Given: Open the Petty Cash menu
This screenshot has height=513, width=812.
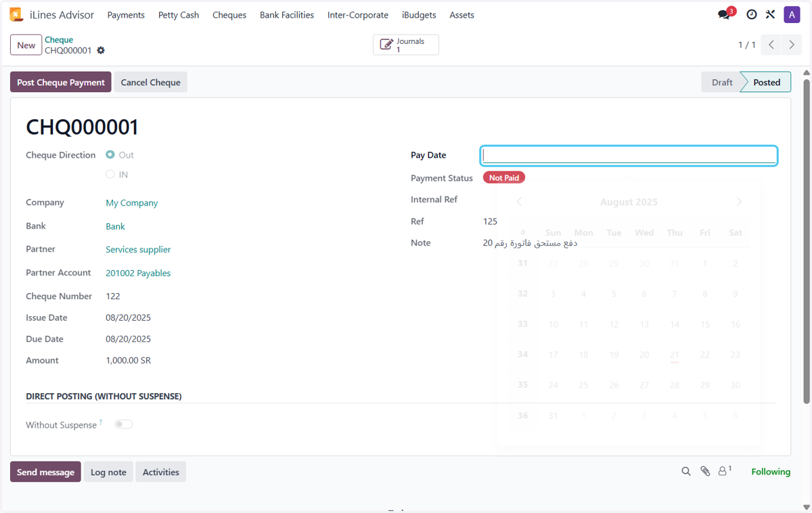Looking at the screenshot, I should coord(179,15).
